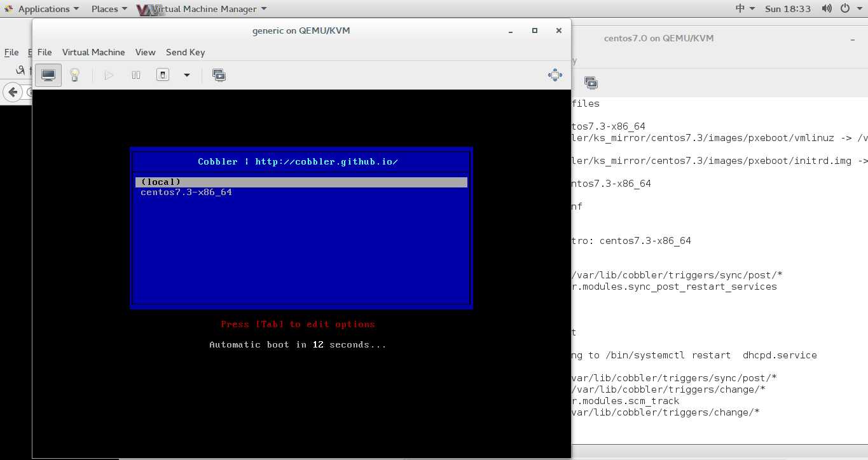
Task: Pause the generic virtual machine
Action: click(x=136, y=75)
